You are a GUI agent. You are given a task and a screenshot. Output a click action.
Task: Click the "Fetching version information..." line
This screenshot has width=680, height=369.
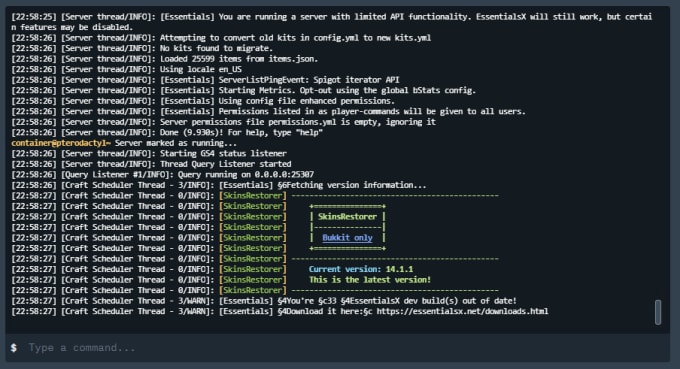coord(219,185)
